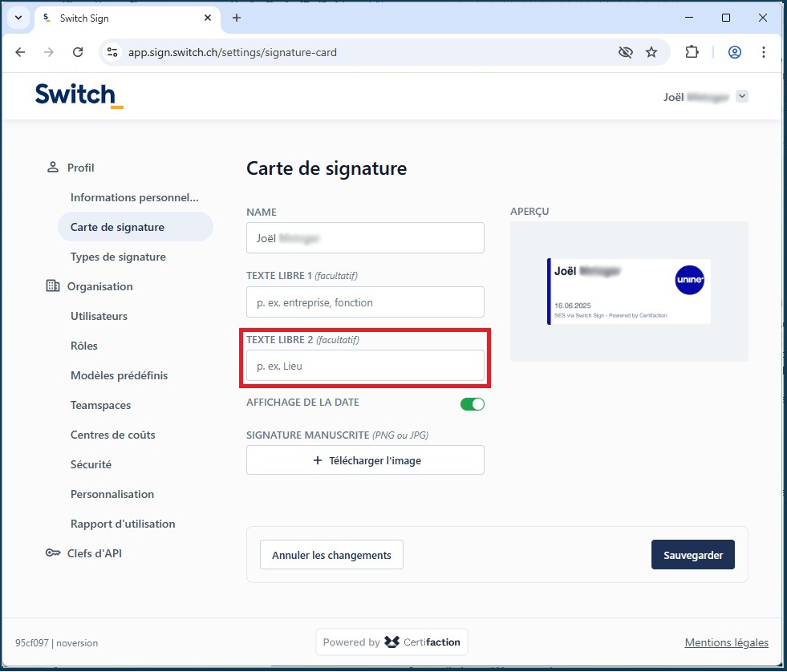Open a new browser tab
The image size is (787, 672).
pyautogui.click(x=236, y=18)
